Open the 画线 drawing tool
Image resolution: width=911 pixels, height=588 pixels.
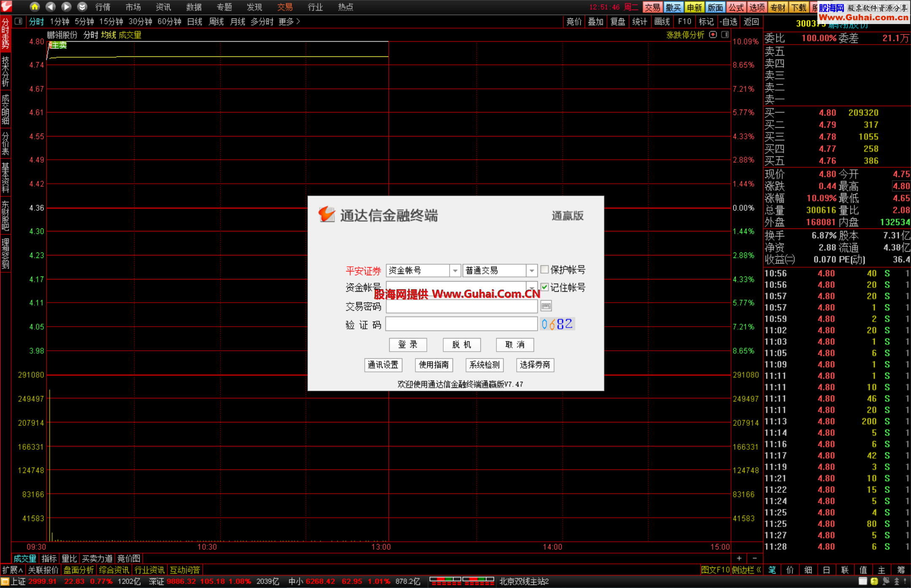[x=662, y=21]
